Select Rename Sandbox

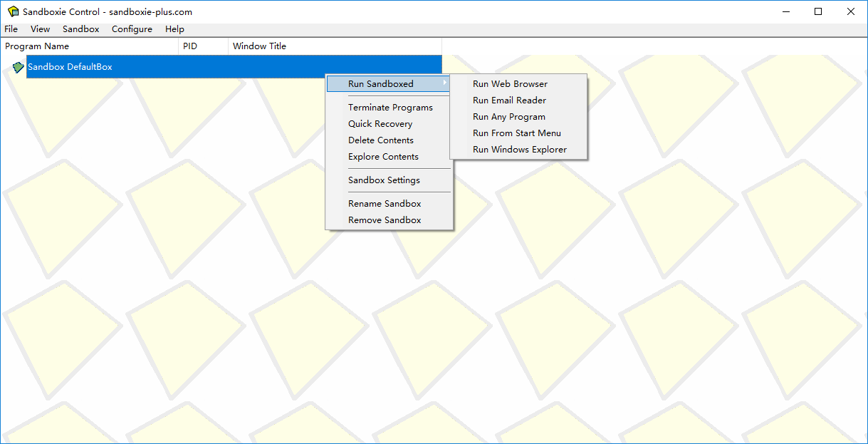[389, 204]
